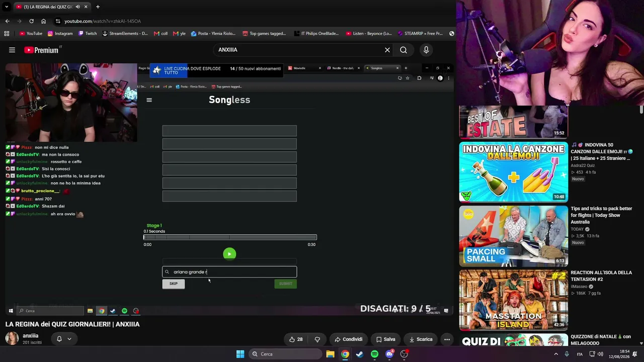Open the IT Philips OneBlade bookmark
This screenshot has height=362, width=644.
[316, 34]
